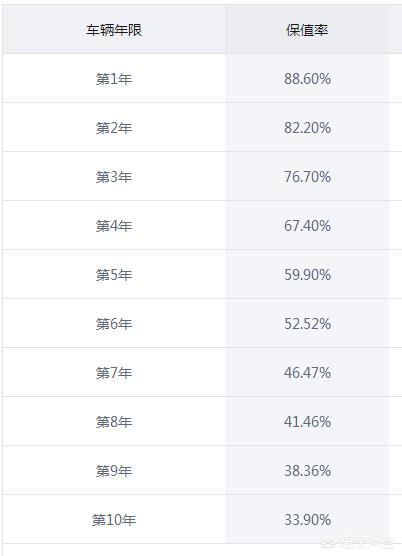Viewport: 402px width, 556px height.
Task: Click the 38.36% value cell
Action: (x=307, y=471)
